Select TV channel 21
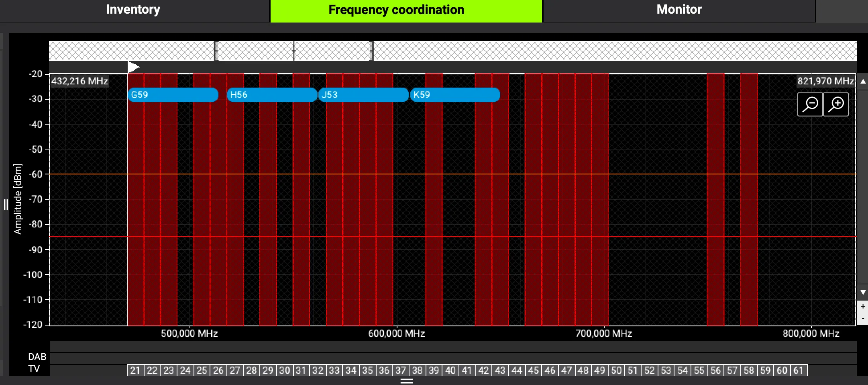Image resolution: width=868 pixels, height=385 pixels. (x=135, y=370)
